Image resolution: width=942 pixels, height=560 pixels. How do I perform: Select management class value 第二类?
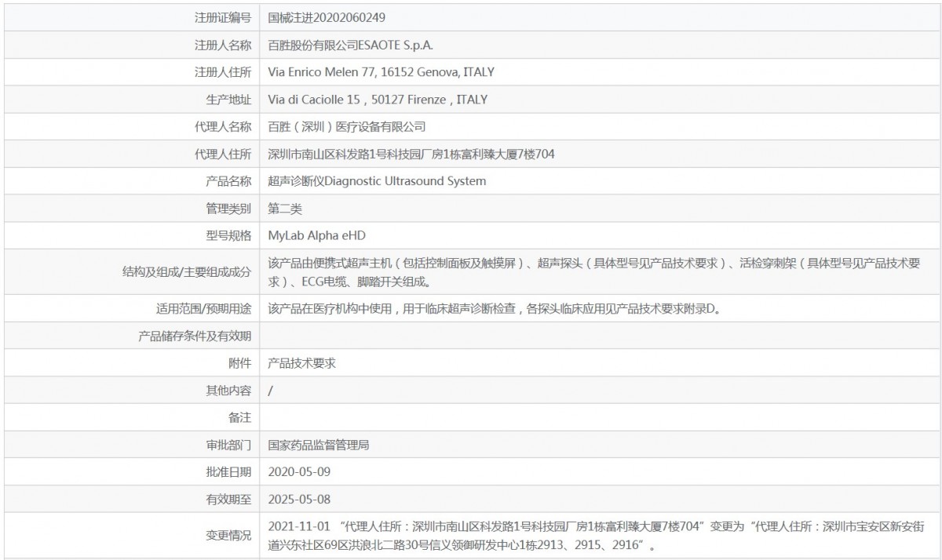[285, 209]
